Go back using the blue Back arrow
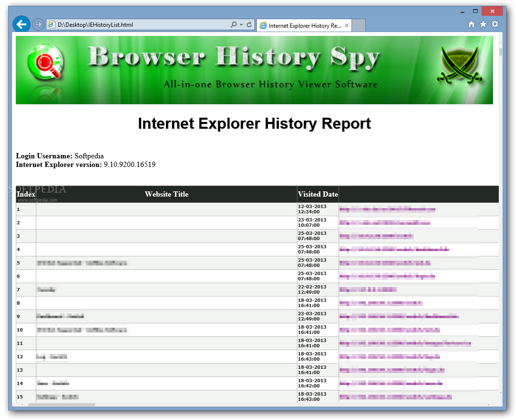Screen dimensions: 516x420 22,24
